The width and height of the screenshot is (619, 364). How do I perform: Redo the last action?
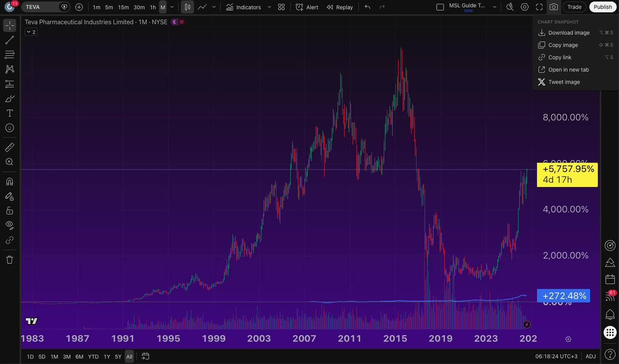pos(382,7)
